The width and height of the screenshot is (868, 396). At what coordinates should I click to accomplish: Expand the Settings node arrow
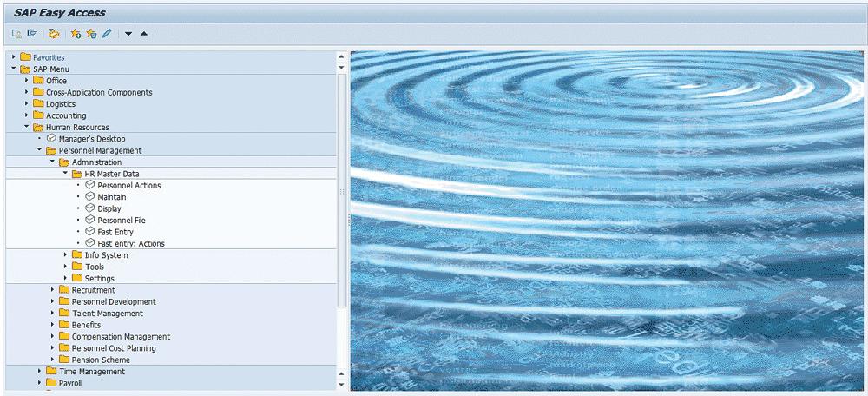click(x=65, y=278)
